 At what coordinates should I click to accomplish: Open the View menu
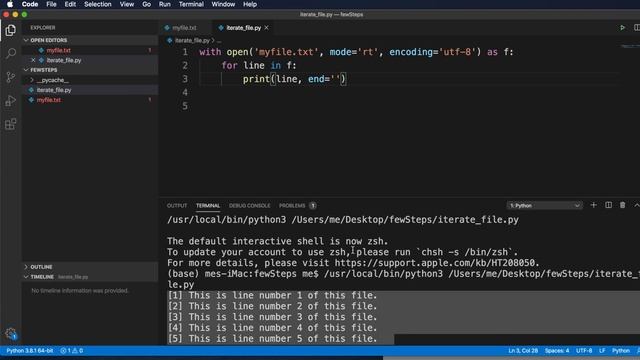tap(127, 4)
